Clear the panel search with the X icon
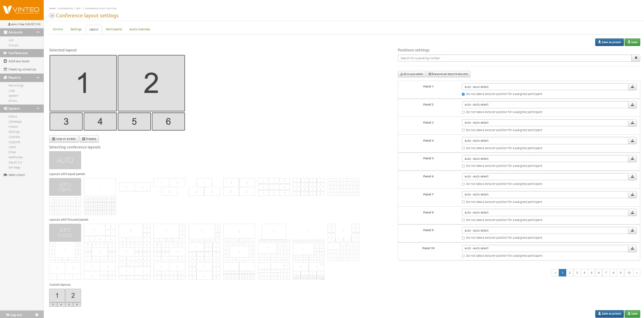 tap(636, 58)
